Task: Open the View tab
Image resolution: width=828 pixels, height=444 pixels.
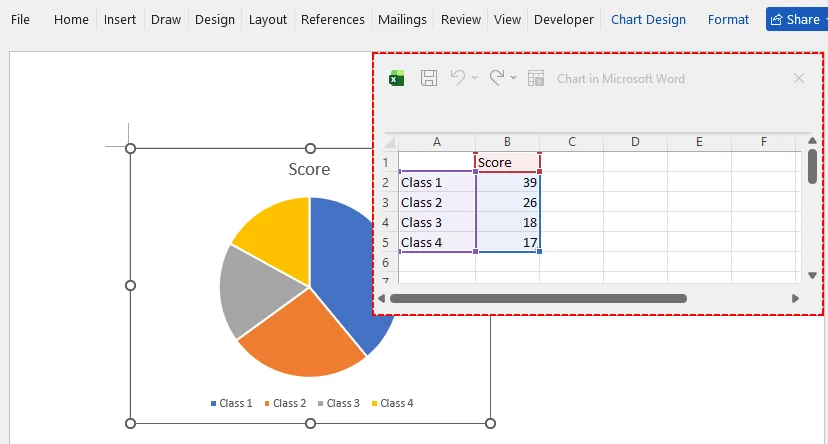Action: point(507,20)
